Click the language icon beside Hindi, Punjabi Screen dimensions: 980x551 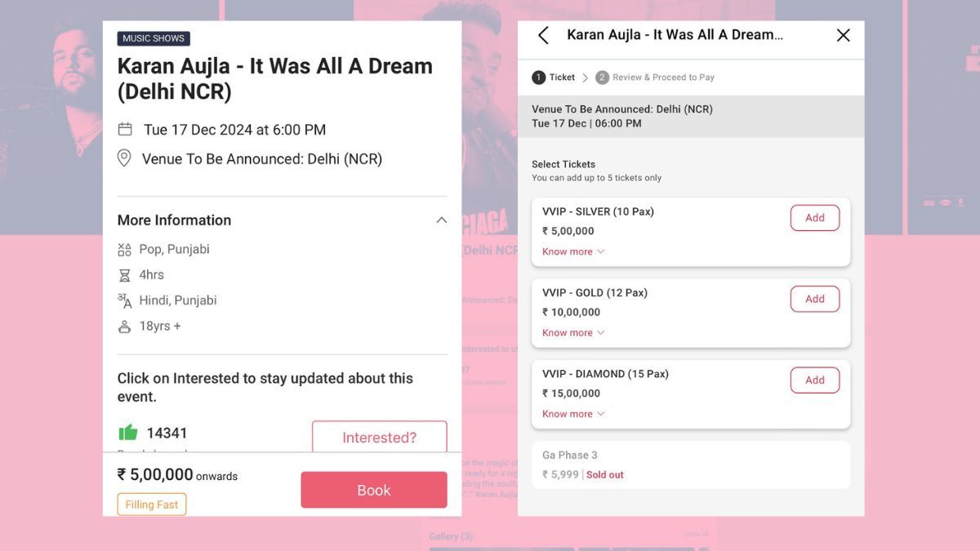[124, 300]
